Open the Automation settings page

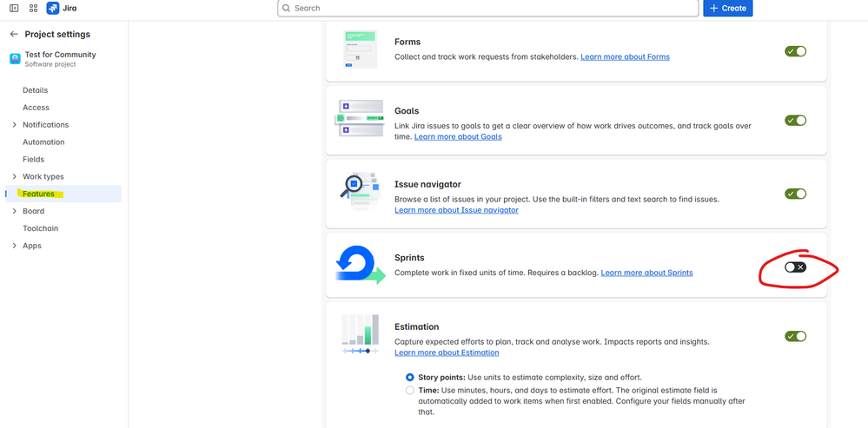coord(43,142)
